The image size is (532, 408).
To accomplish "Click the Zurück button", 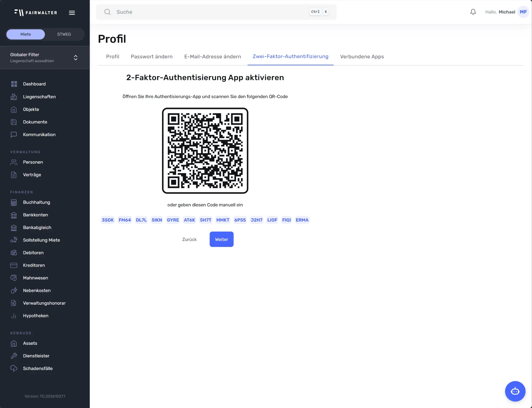I will [x=189, y=239].
